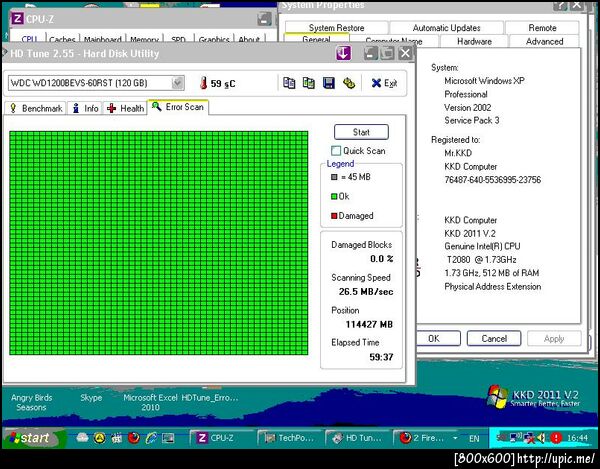Screen dimensions: 600x469
Task: Click the Internet Explorer quick launch icon
Action: coord(151,438)
